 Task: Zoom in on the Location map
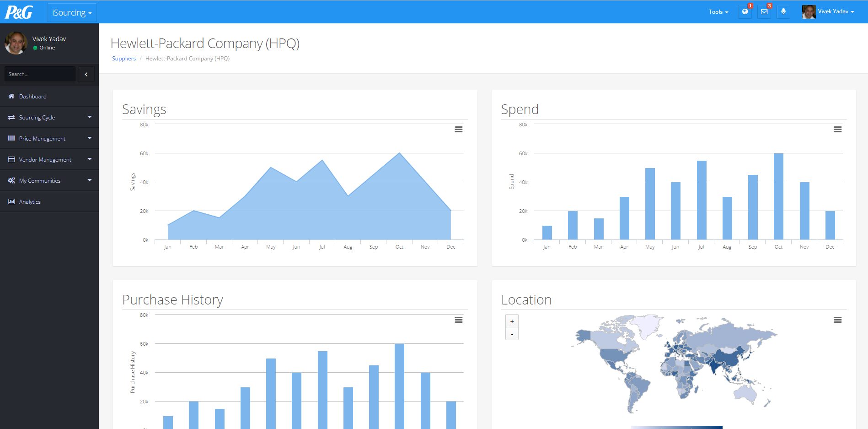pyautogui.click(x=512, y=321)
